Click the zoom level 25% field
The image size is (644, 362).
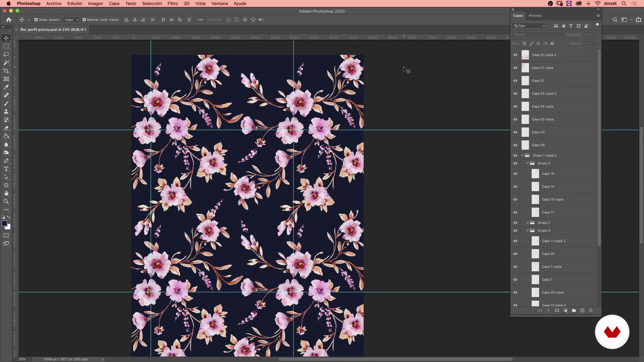click(x=22, y=359)
